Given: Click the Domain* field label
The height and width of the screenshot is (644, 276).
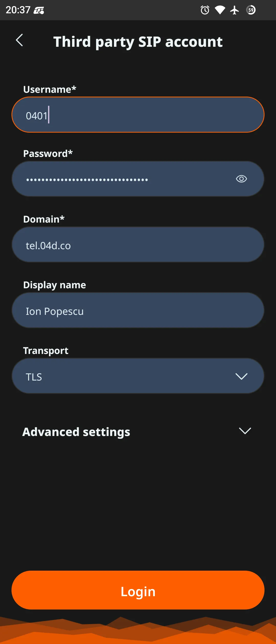Looking at the screenshot, I should (44, 219).
